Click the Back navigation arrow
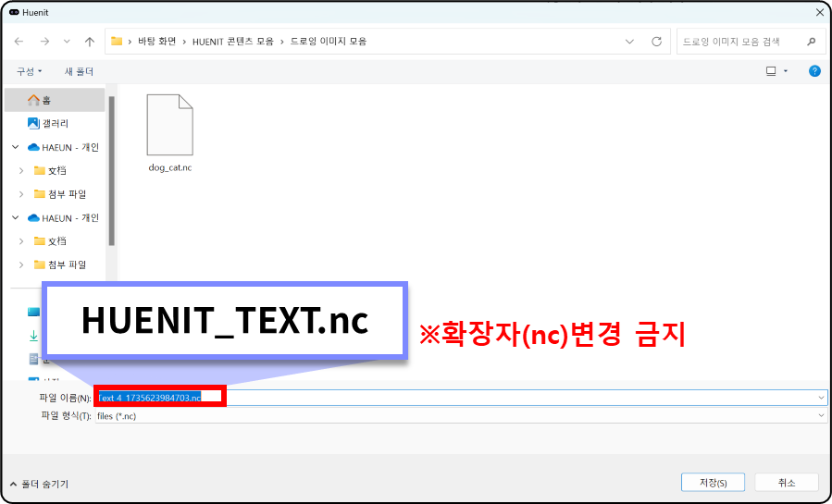Screen dimensions: 832x504 19,42
